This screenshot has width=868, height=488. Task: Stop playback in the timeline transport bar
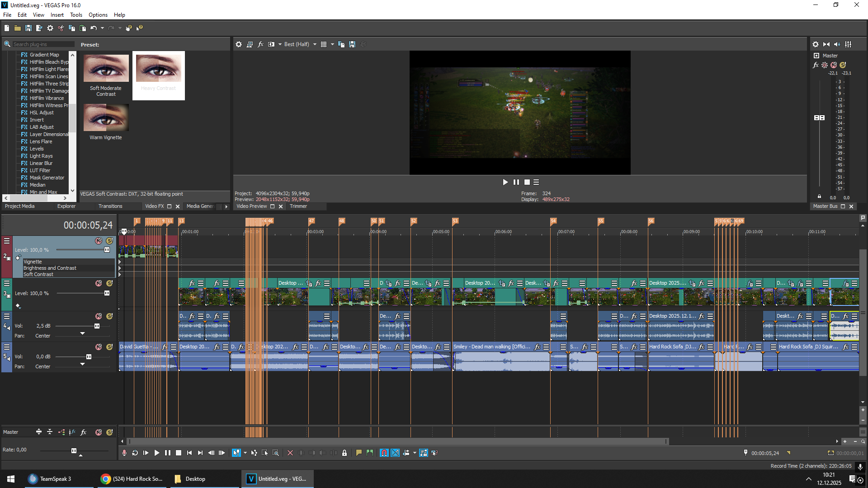tap(179, 453)
